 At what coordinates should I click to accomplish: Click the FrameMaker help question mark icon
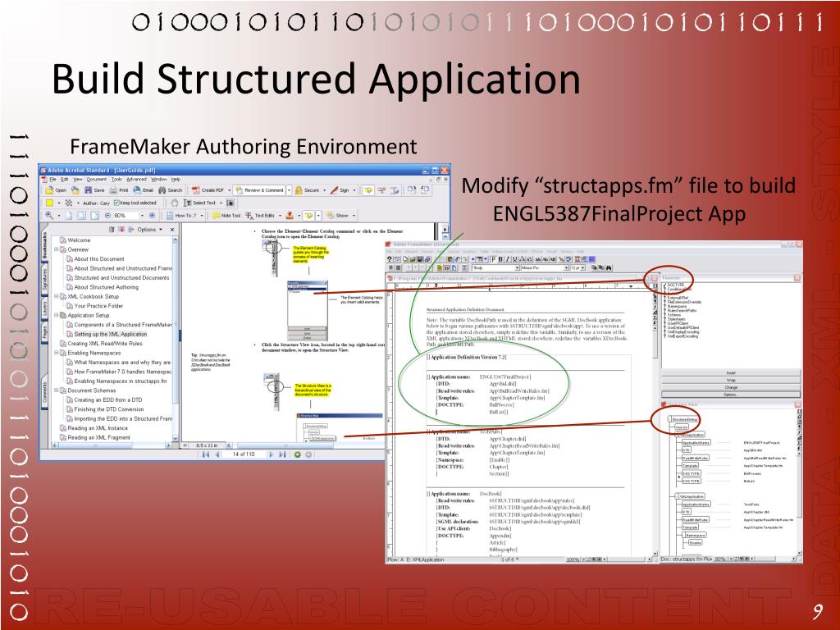[x=390, y=259]
